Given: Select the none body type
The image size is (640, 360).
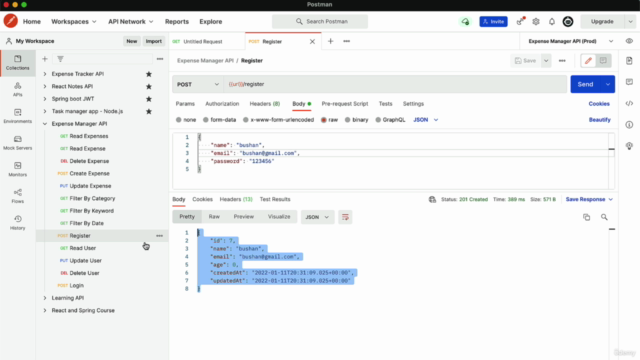Looking at the screenshot, I should tap(186, 120).
